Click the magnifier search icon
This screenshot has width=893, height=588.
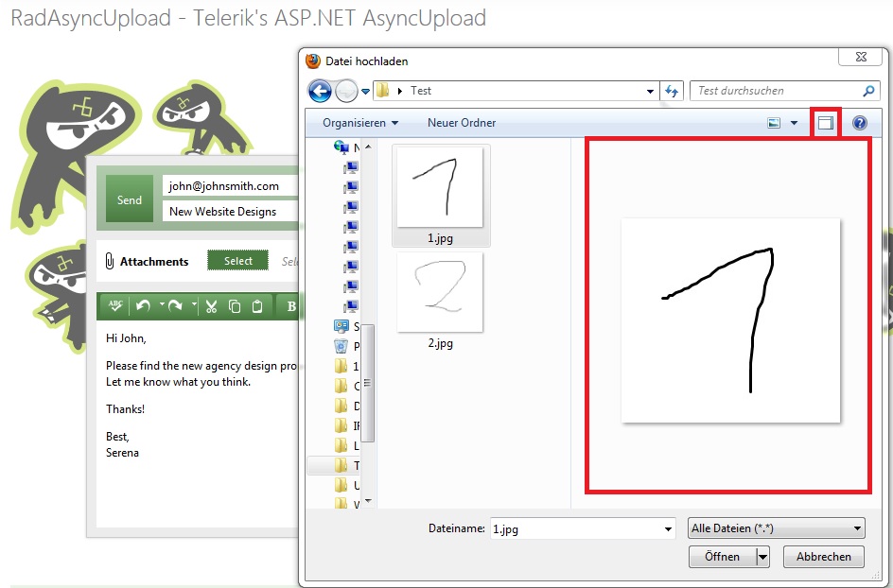[x=868, y=91]
